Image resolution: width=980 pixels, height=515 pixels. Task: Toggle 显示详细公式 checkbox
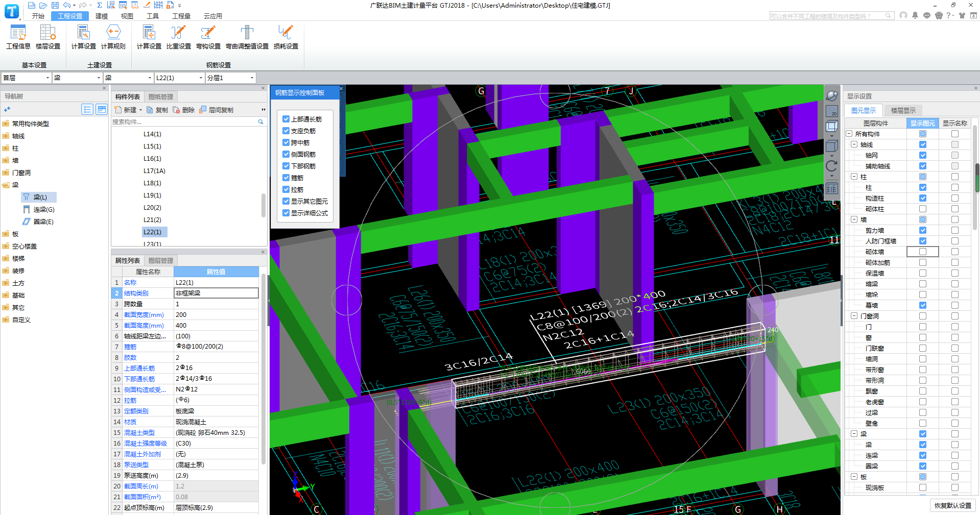pos(286,213)
